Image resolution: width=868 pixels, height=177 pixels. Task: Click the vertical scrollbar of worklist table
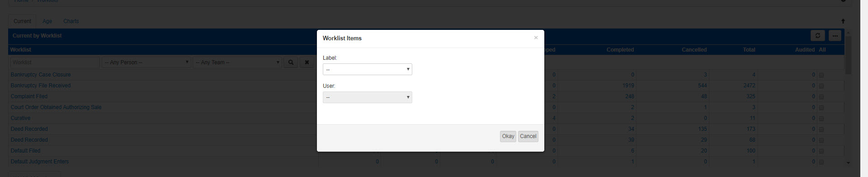(x=848, y=56)
